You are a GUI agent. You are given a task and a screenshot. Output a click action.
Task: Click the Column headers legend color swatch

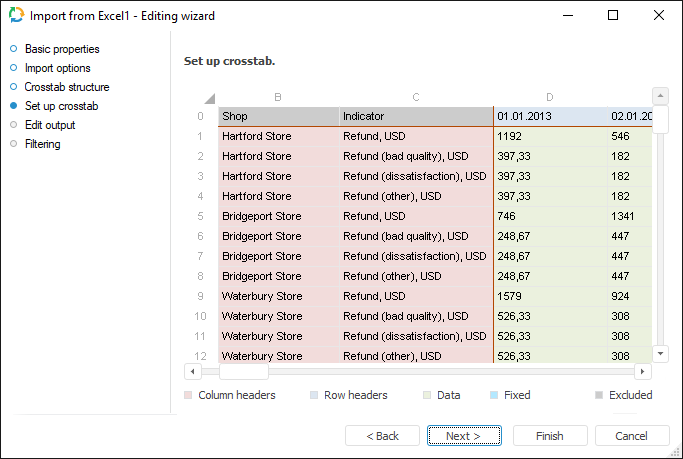pyautogui.click(x=189, y=396)
